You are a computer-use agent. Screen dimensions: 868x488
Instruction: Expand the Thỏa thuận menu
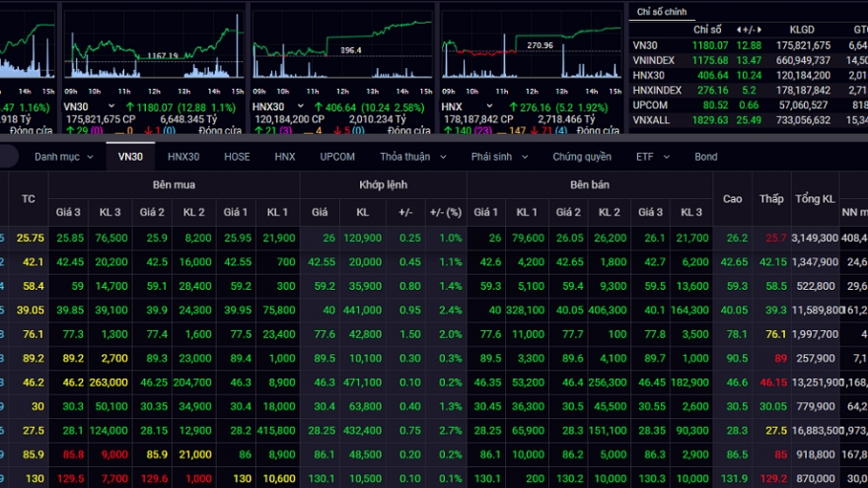[410, 157]
